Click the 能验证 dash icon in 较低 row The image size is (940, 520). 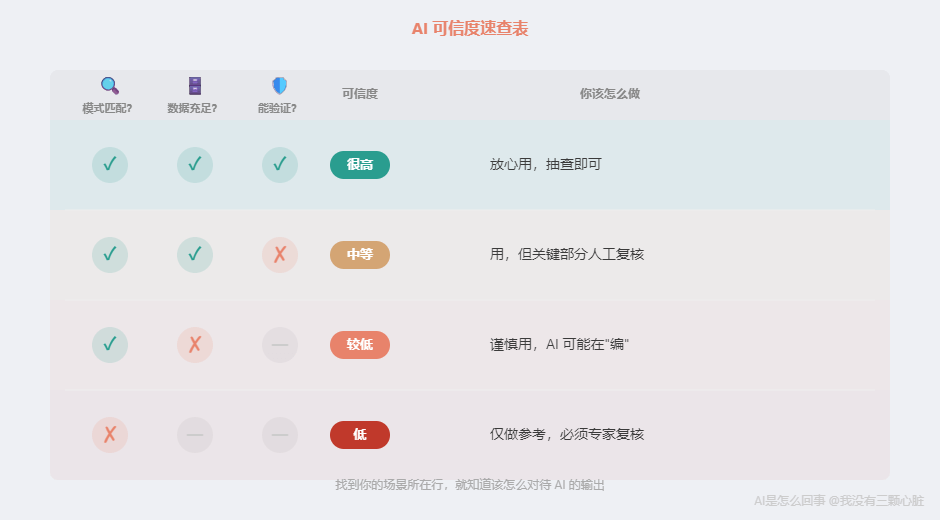pyautogui.click(x=280, y=345)
